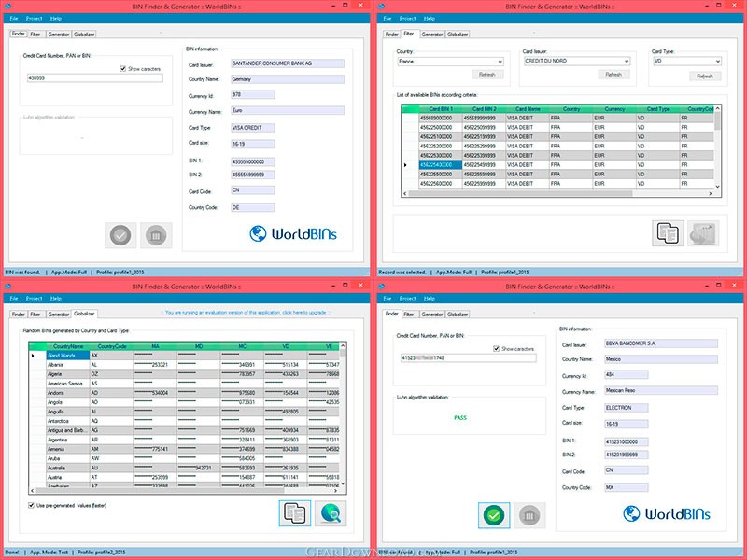Click the Card Issuer field SANTANDER CONSUMER BANK AG
Image resolution: width=747 pixels, height=560 pixels.
288,63
